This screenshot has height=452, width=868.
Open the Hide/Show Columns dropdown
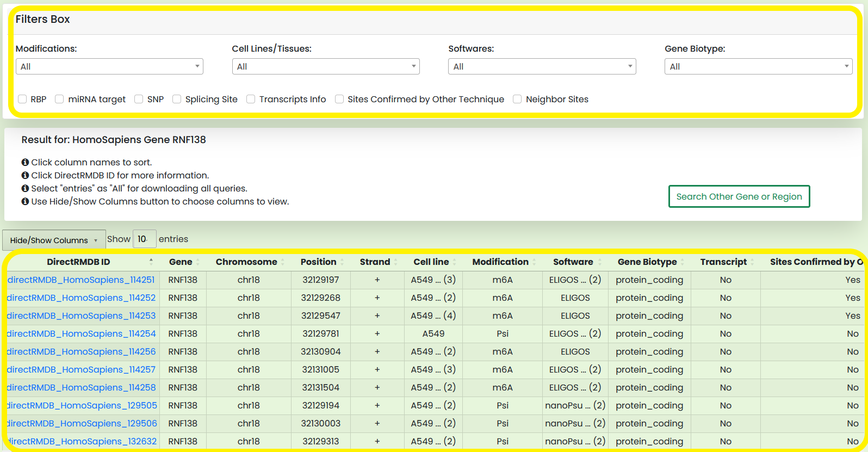click(x=54, y=240)
